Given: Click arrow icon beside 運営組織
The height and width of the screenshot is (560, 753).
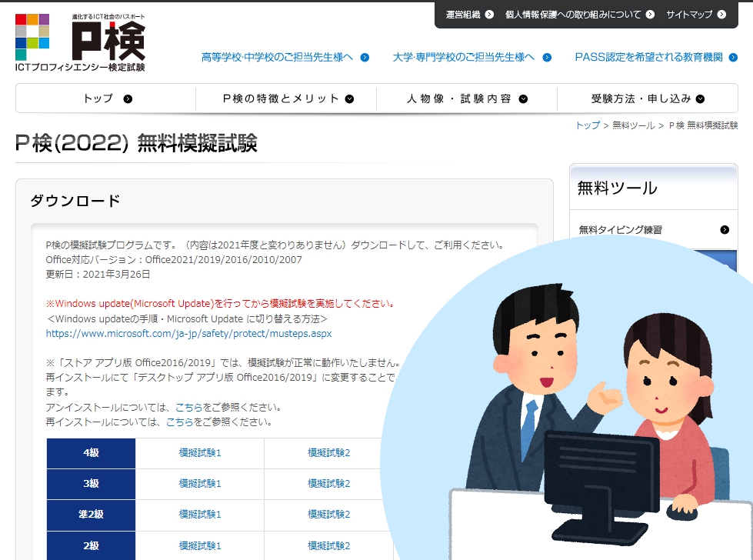Looking at the screenshot, I should tap(489, 14).
